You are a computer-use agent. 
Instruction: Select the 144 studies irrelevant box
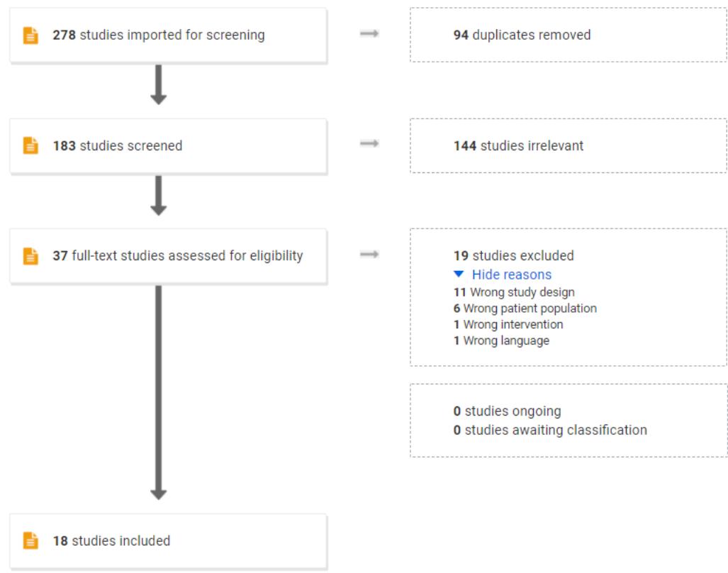(x=568, y=145)
